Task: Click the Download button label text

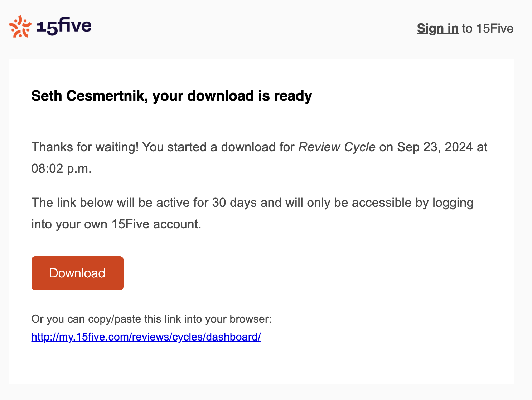Action: tap(77, 273)
